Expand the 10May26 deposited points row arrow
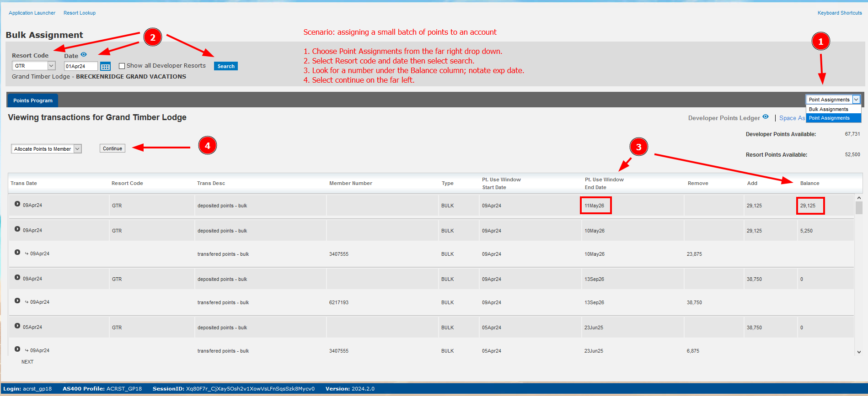 tap(17, 229)
